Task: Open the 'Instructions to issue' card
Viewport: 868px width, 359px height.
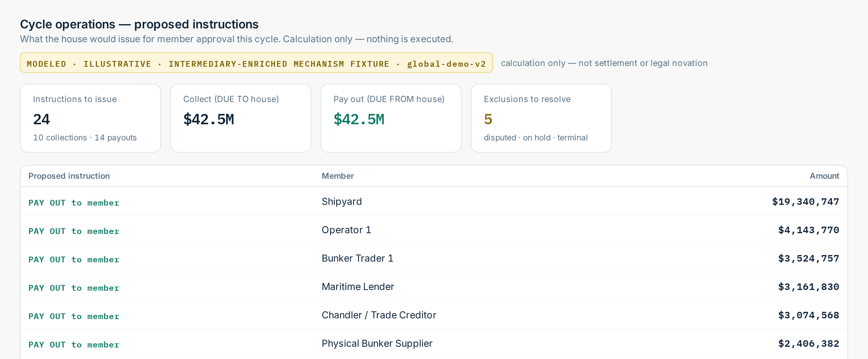Action: [x=90, y=118]
